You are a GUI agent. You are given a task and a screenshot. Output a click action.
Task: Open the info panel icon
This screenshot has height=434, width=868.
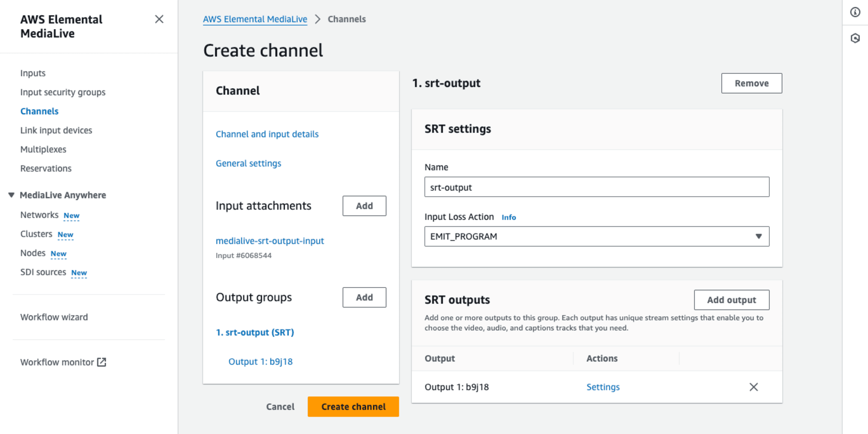(x=855, y=12)
